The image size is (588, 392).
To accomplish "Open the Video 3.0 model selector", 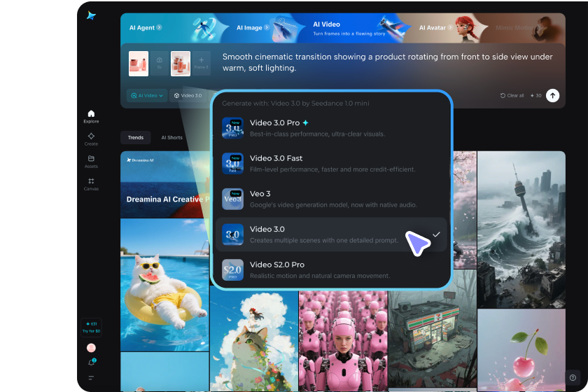I will click(188, 96).
